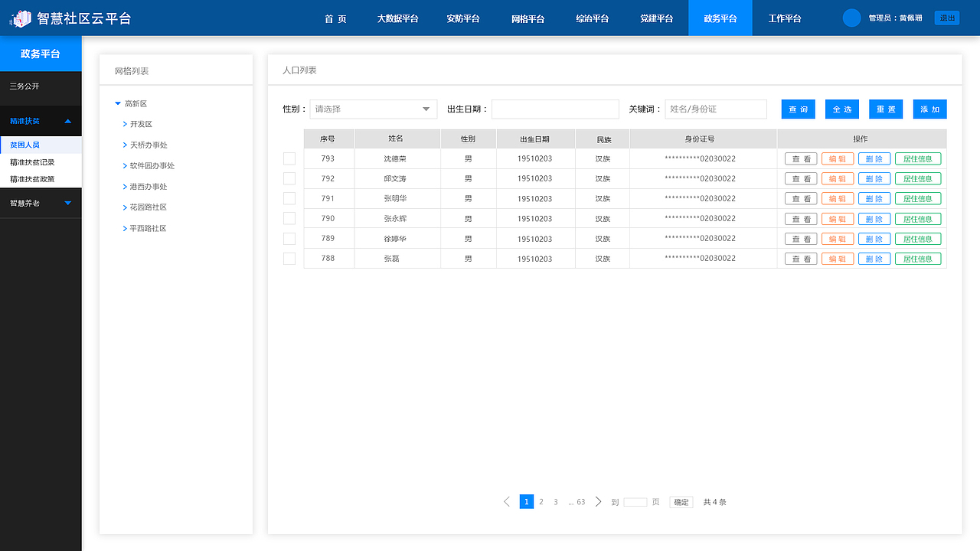Image resolution: width=980 pixels, height=551 pixels.
Task: Click 居住信息 for 徐婷华's record
Action: point(918,238)
